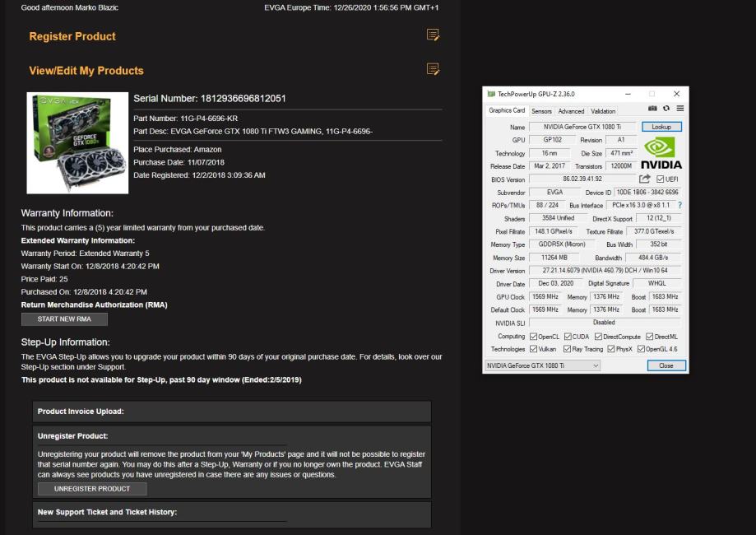Switch to the Validation tab

coord(603,111)
